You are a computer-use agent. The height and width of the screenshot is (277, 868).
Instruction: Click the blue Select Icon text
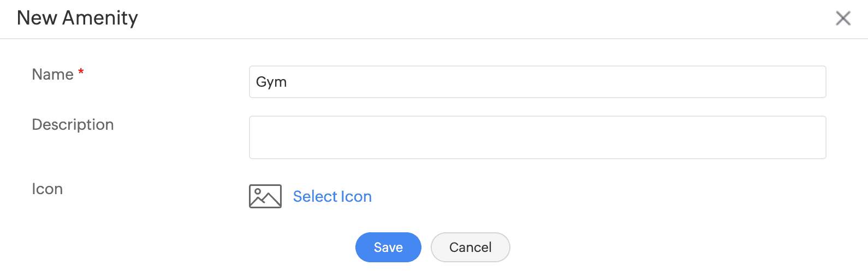pyautogui.click(x=332, y=196)
